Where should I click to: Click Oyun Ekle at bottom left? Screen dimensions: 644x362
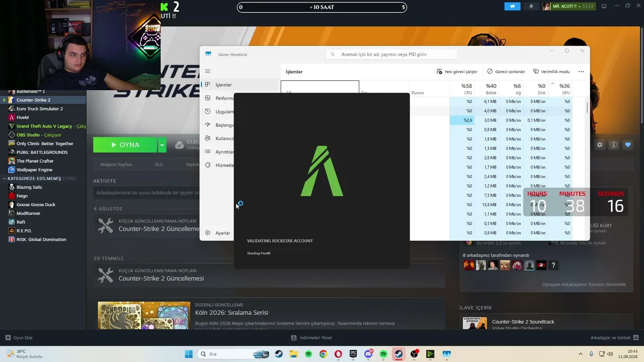pos(19,338)
